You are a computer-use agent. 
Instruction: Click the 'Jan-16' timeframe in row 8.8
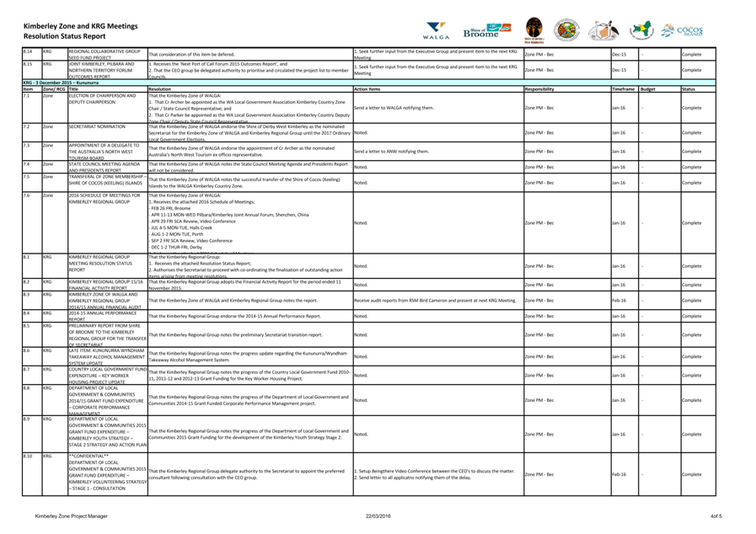pyautogui.click(x=619, y=400)
